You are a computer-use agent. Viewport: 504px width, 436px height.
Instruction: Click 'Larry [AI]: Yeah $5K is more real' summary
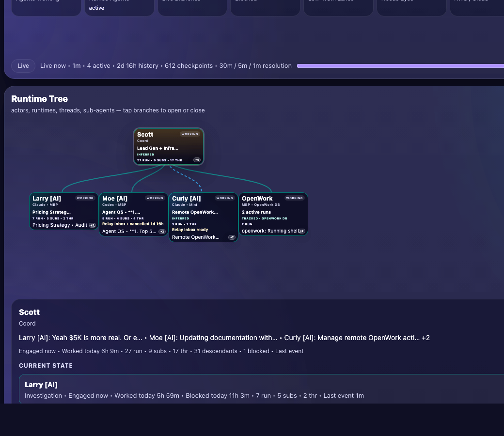(80, 338)
